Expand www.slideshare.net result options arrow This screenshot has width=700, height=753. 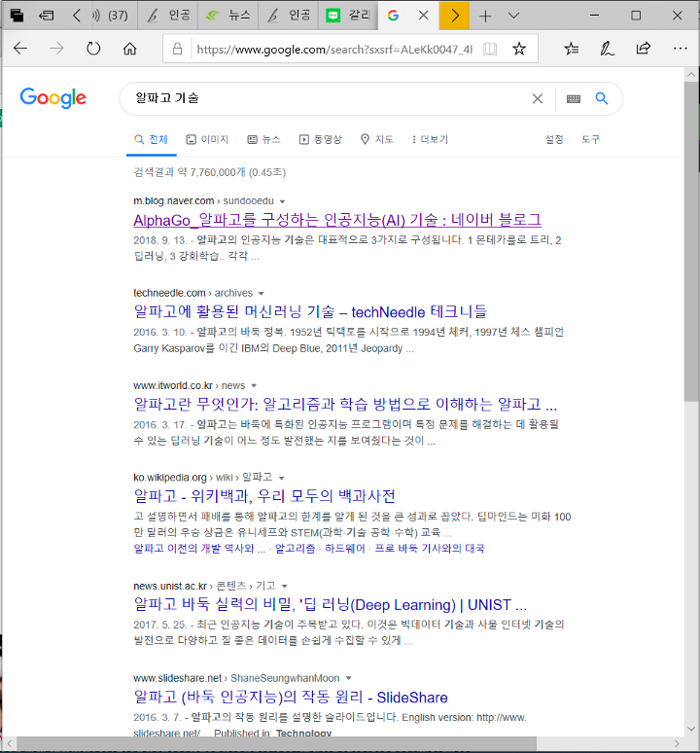[x=349, y=678]
